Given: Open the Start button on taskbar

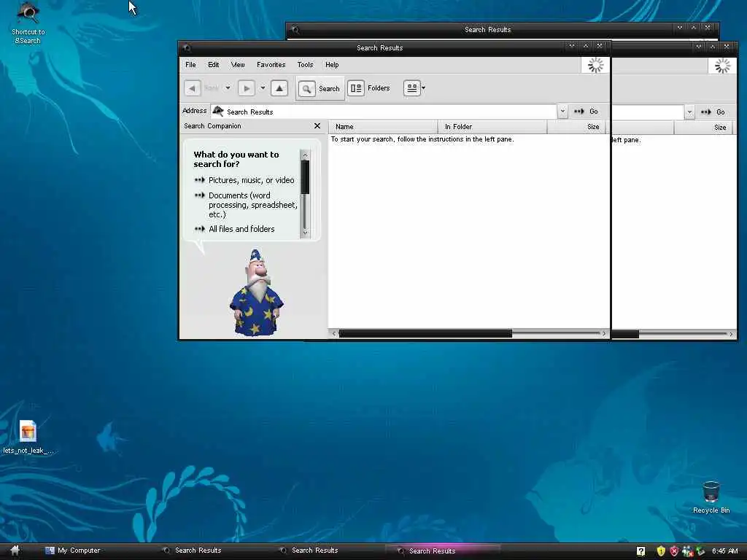Looking at the screenshot, I should click(15, 551).
